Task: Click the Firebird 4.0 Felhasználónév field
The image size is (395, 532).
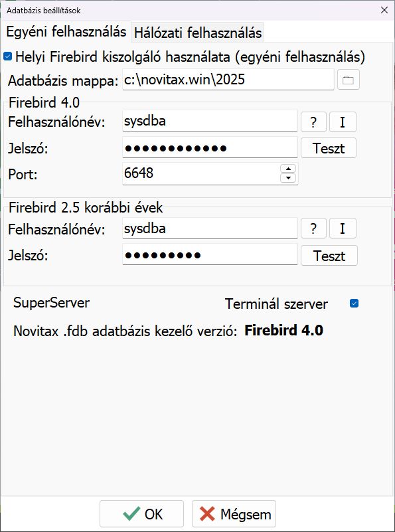Action: (x=210, y=121)
